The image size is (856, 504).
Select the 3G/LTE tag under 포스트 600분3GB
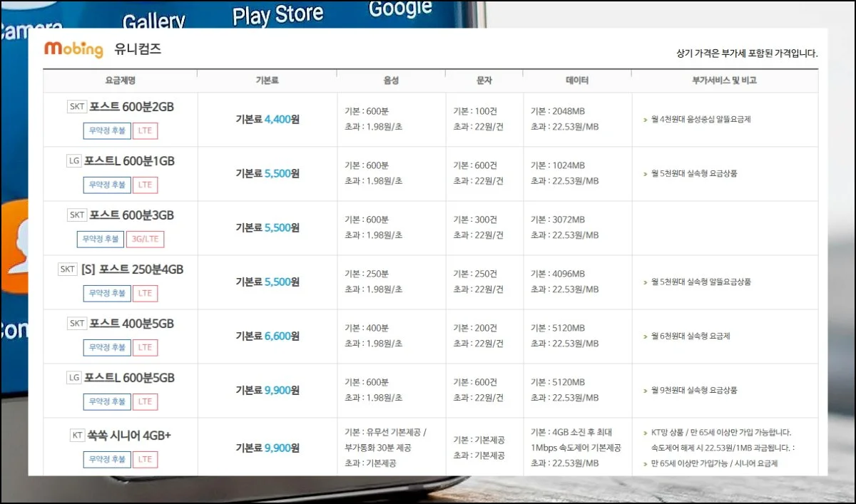click(145, 239)
